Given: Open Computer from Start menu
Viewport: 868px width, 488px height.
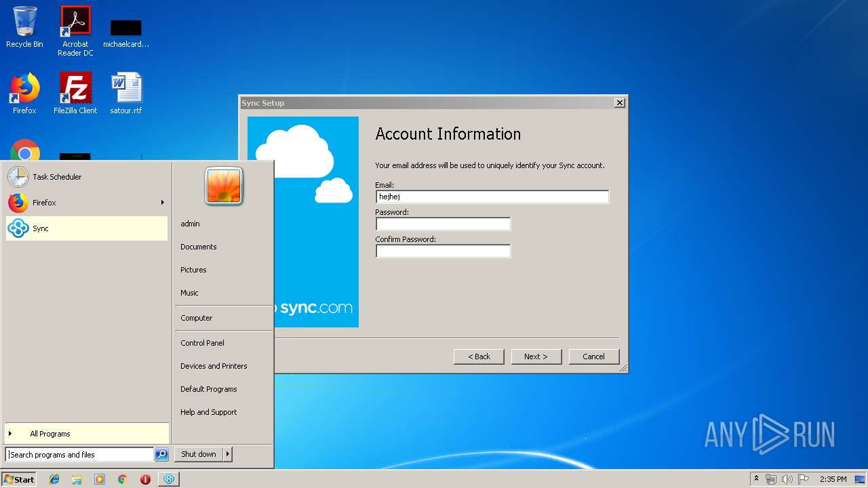Looking at the screenshot, I should (x=196, y=318).
